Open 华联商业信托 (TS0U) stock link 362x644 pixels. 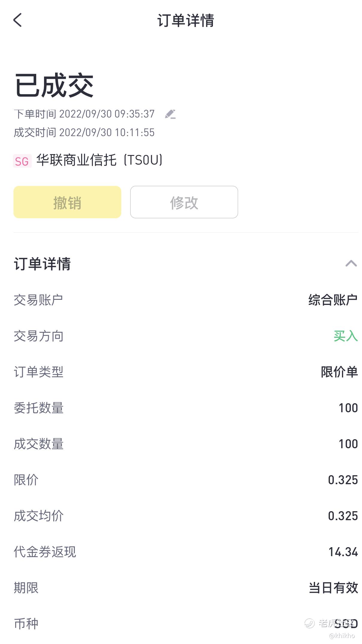click(99, 160)
